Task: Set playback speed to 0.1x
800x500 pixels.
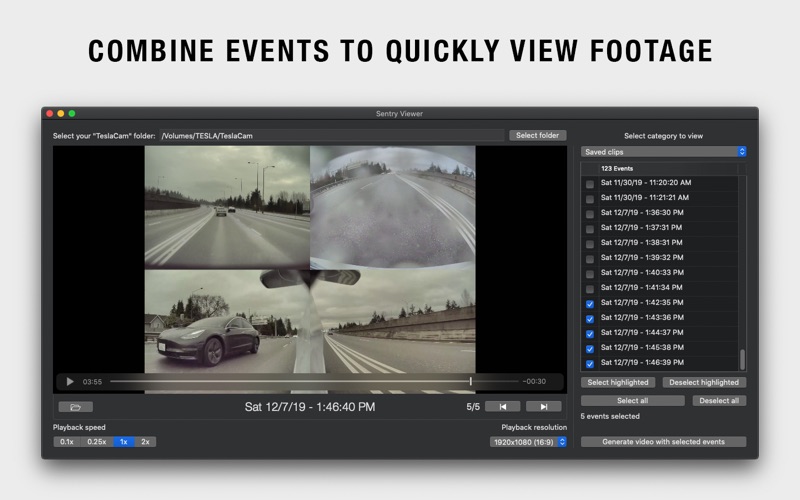Action: [67, 442]
